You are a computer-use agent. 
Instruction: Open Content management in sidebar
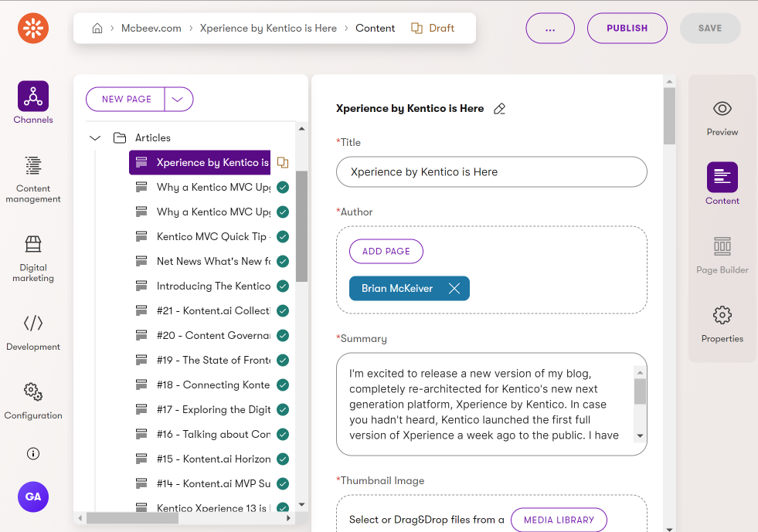coord(33,178)
